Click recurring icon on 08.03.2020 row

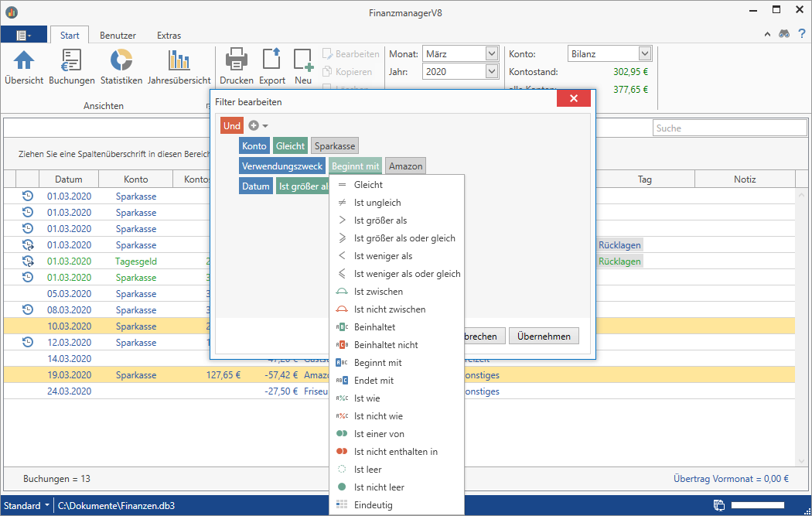click(27, 309)
